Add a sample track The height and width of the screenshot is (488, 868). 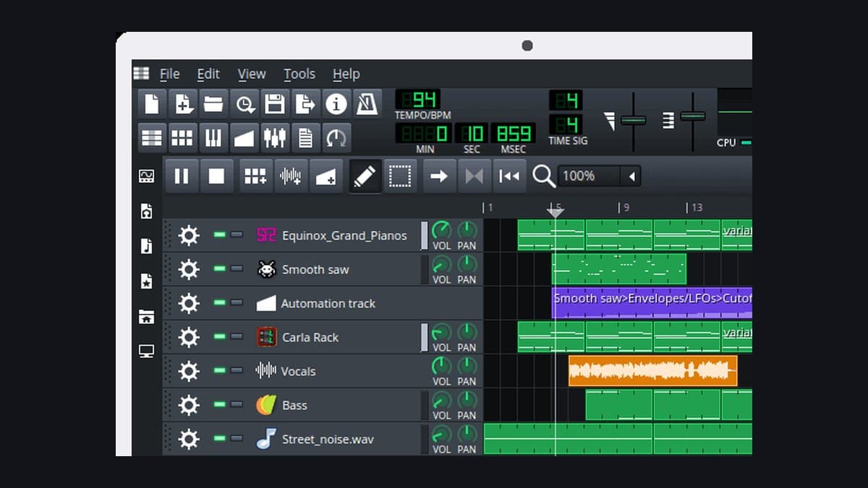(291, 176)
